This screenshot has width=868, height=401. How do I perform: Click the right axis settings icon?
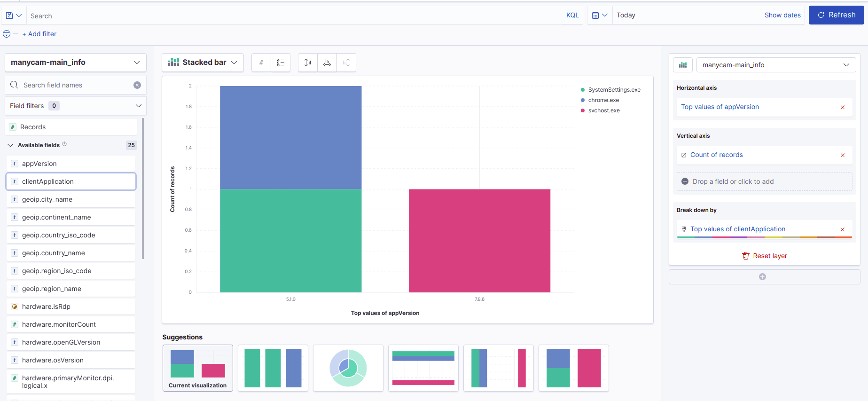346,63
